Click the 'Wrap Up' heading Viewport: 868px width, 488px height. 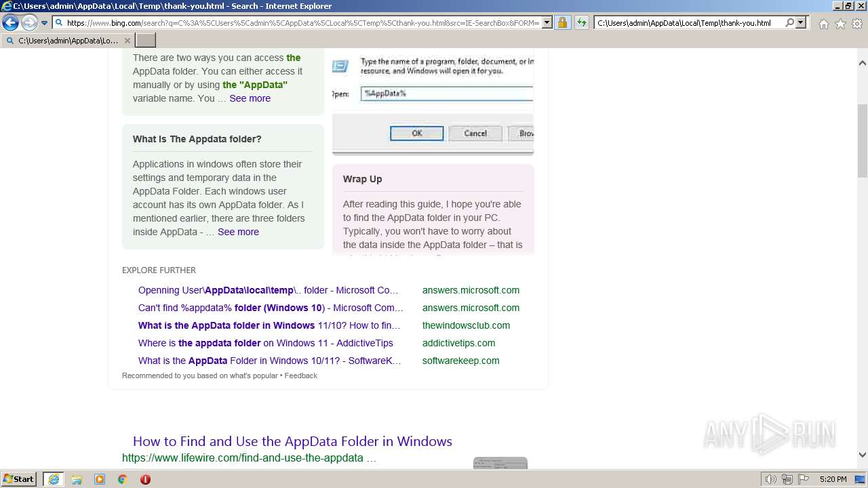pyautogui.click(x=362, y=179)
